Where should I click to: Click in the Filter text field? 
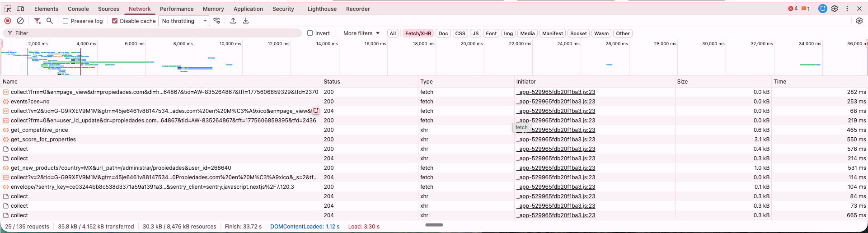(154, 33)
